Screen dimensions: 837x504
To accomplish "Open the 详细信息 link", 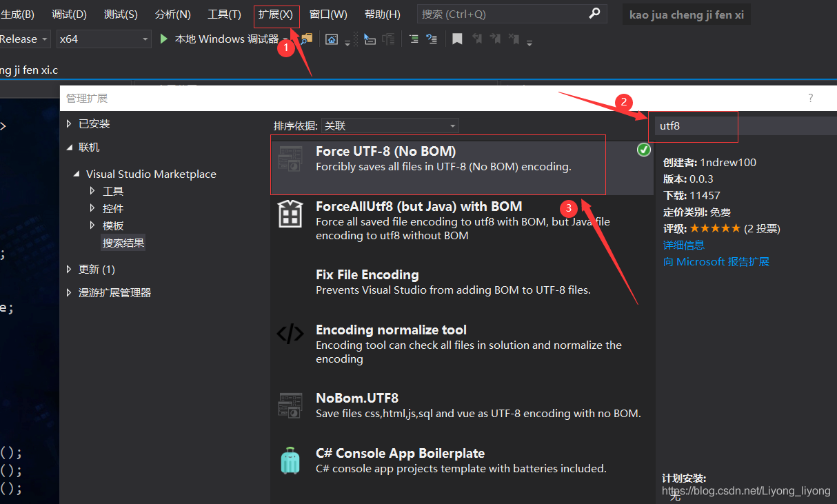I will click(x=683, y=245).
